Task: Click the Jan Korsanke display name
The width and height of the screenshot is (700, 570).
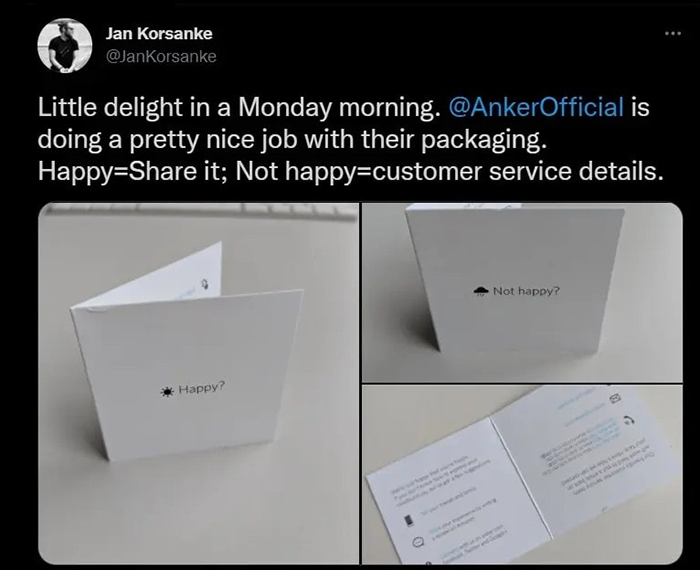Action: (x=159, y=33)
